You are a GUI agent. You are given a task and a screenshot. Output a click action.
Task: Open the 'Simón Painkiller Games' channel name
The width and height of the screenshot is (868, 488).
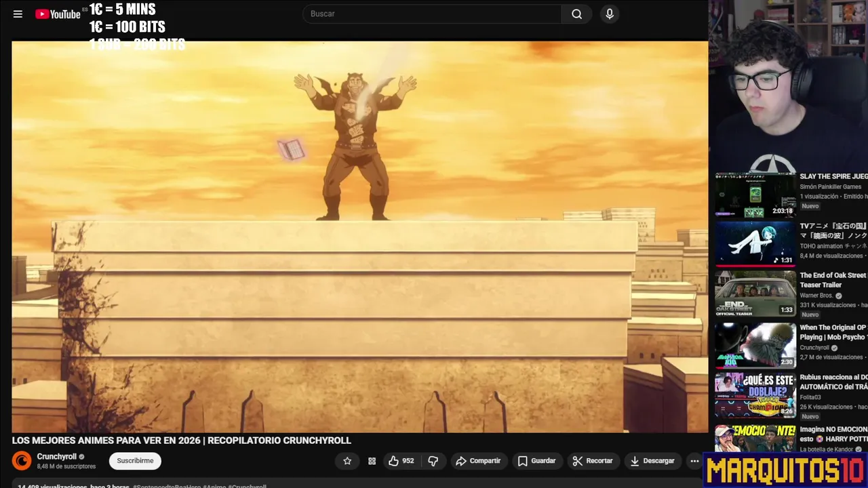click(830, 187)
